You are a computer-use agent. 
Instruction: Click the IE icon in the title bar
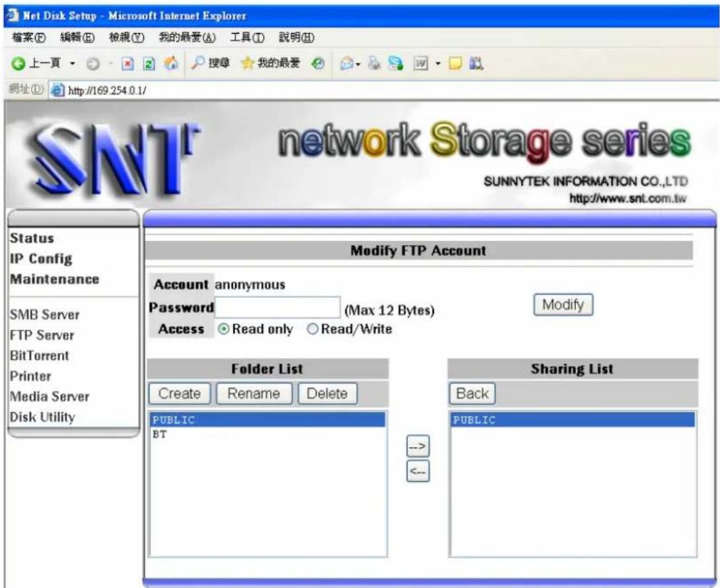point(13,15)
